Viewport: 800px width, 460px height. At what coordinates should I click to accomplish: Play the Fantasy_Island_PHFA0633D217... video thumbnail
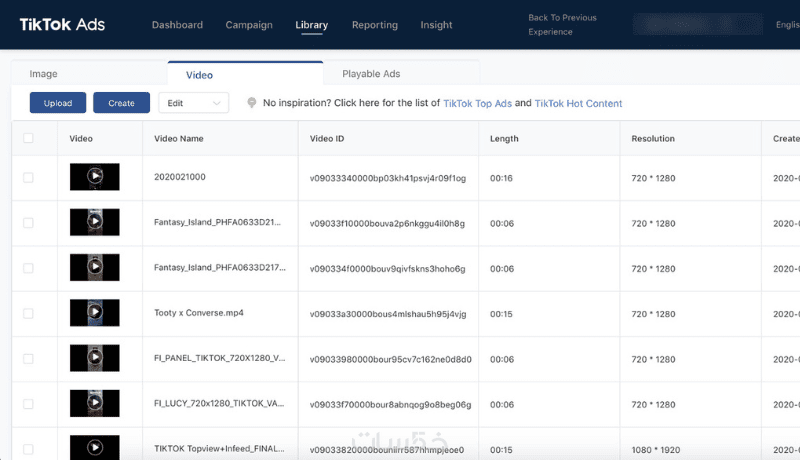(94, 267)
